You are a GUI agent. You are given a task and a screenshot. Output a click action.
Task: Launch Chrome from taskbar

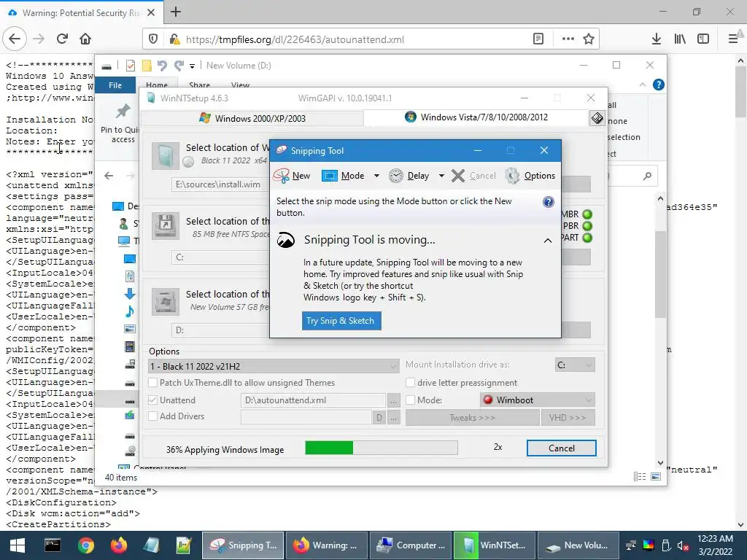(86, 545)
